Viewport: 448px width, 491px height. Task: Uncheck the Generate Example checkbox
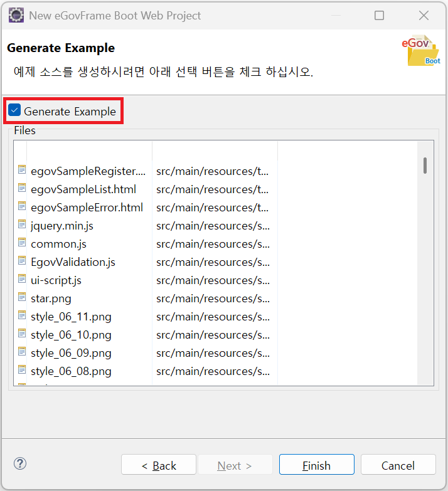point(14,110)
